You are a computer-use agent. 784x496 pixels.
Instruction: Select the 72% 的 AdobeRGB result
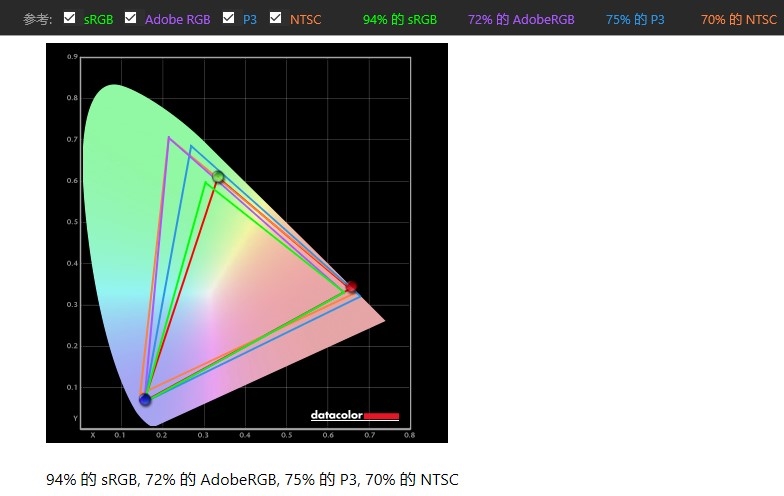[521, 20]
